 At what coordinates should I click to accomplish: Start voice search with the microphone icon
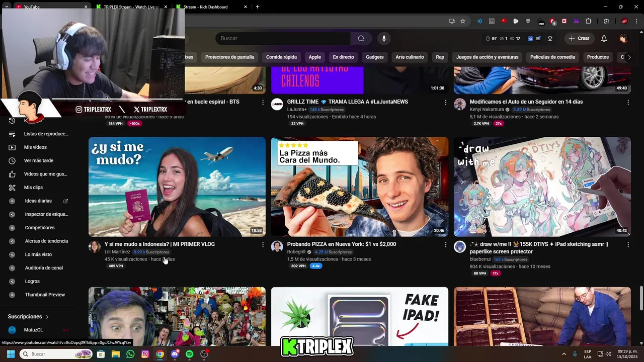[384, 38]
